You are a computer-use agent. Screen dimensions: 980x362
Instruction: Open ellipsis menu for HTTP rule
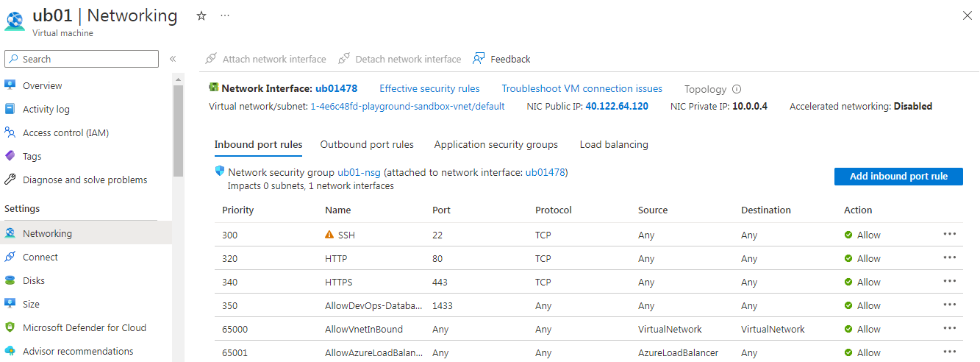(x=950, y=258)
